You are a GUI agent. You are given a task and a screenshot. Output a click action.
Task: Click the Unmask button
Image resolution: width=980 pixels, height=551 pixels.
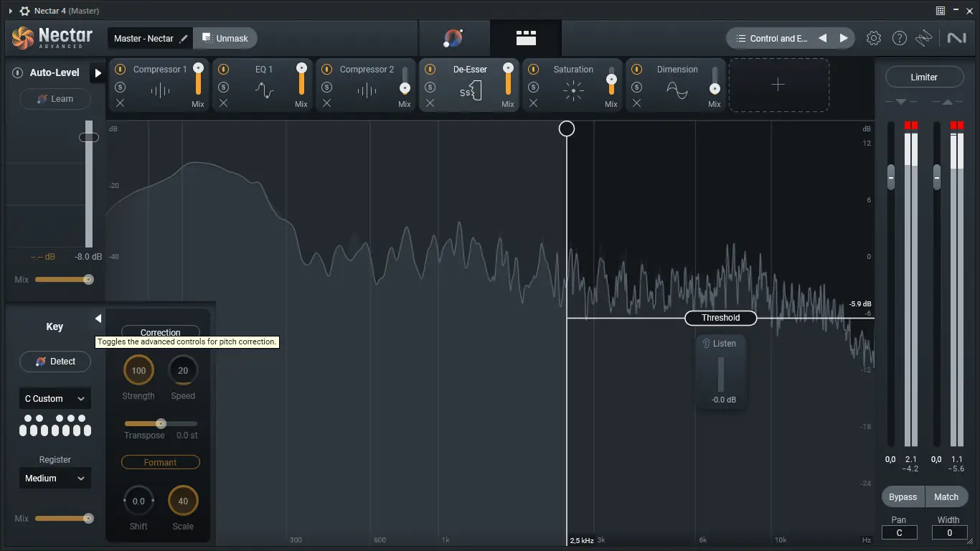click(225, 39)
